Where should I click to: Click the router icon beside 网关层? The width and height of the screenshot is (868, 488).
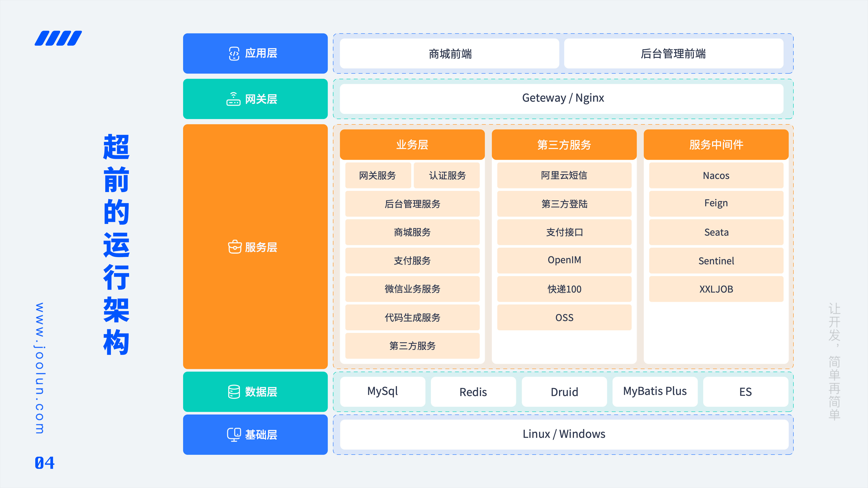pyautogui.click(x=233, y=99)
